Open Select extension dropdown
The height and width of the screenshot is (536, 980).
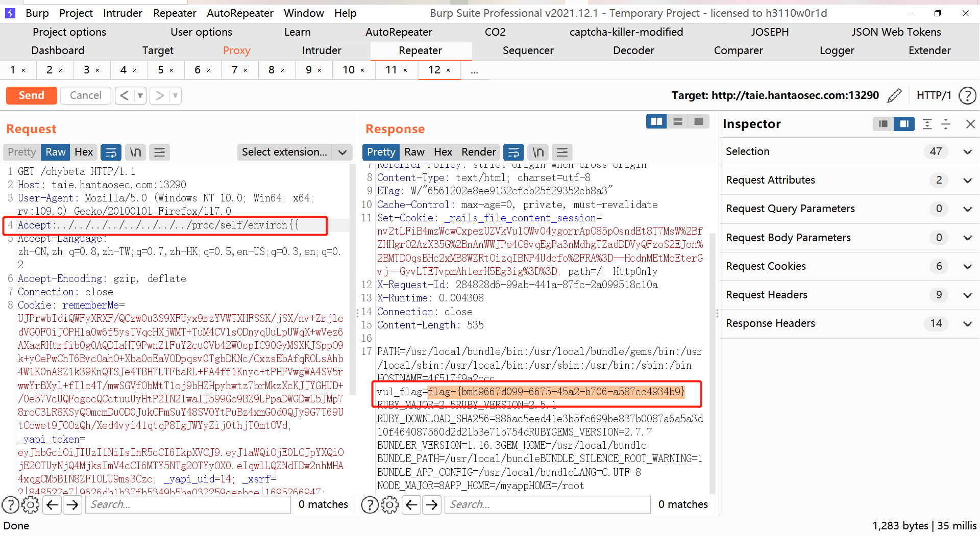[295, 152]
